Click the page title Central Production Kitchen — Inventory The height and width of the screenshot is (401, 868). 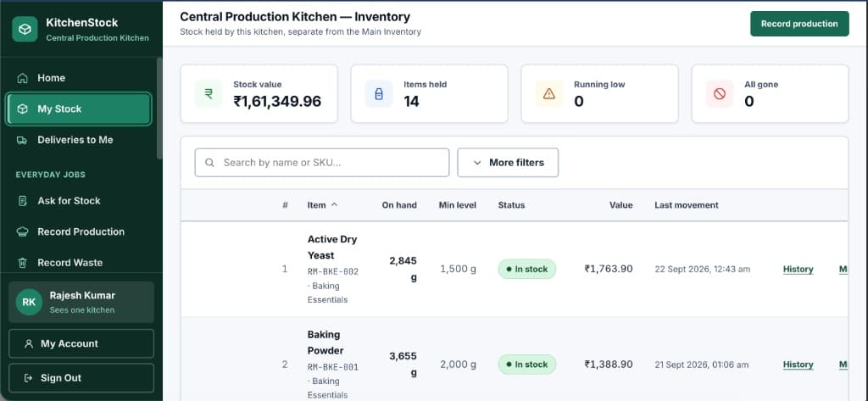point(295,17)
